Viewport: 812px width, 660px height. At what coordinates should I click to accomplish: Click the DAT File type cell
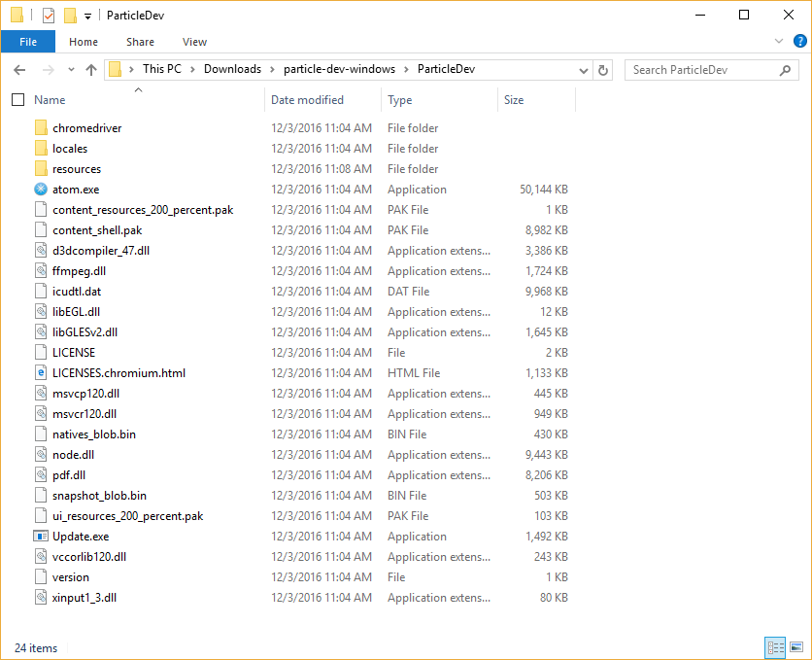(409, 292)
